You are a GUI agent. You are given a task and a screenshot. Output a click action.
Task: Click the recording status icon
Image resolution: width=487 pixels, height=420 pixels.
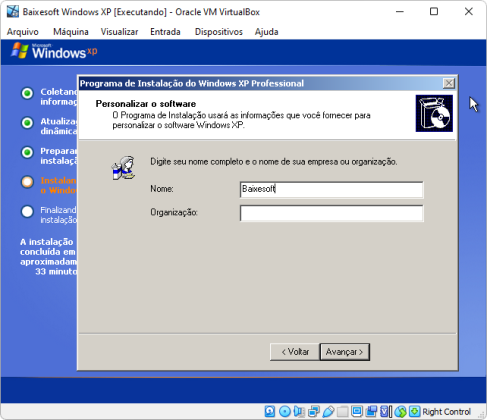point(371,411)
